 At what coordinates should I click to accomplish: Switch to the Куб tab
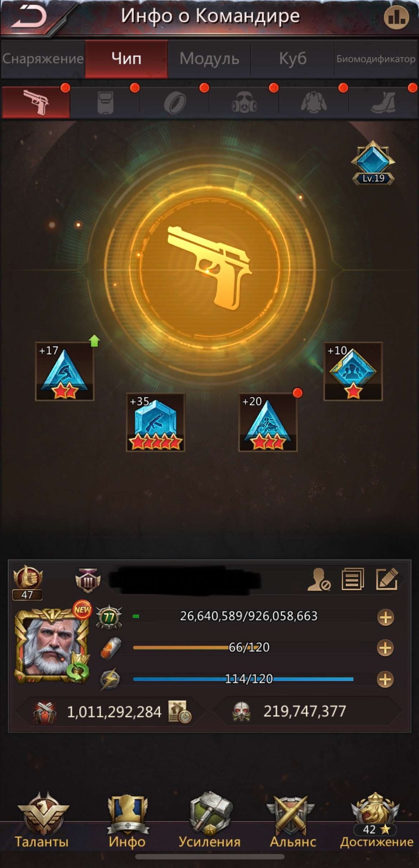[x=292, y=58]
